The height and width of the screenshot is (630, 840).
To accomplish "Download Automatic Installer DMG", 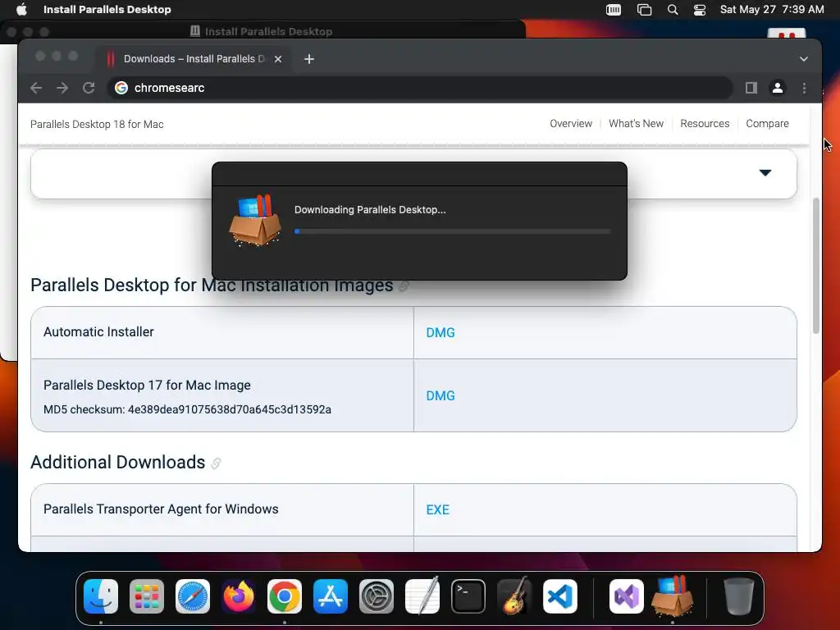I will point(441,333).
